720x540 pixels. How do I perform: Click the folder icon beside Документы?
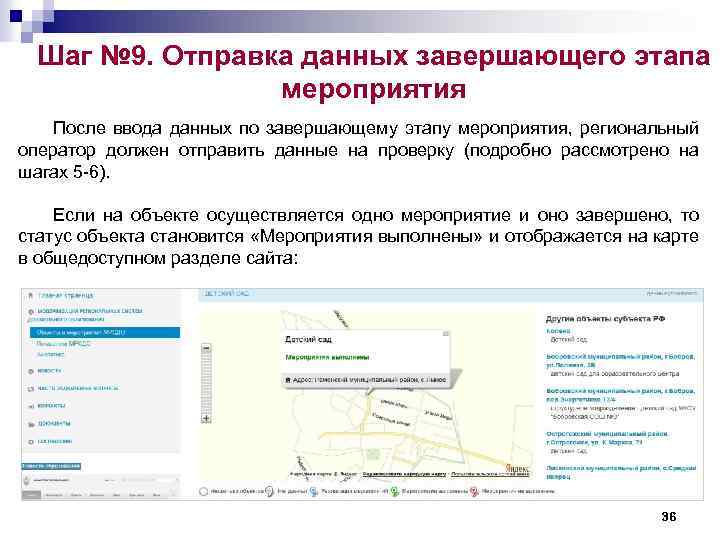coord(31,424)
